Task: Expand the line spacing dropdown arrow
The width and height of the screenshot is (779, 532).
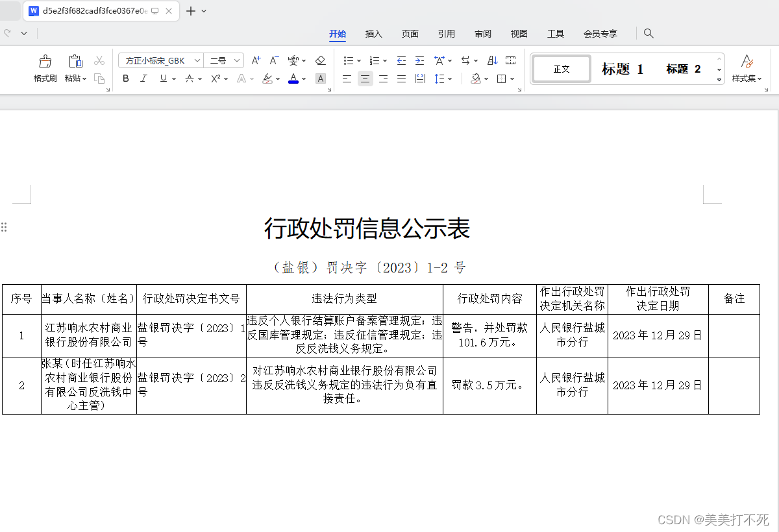Action: pos(450,79)
